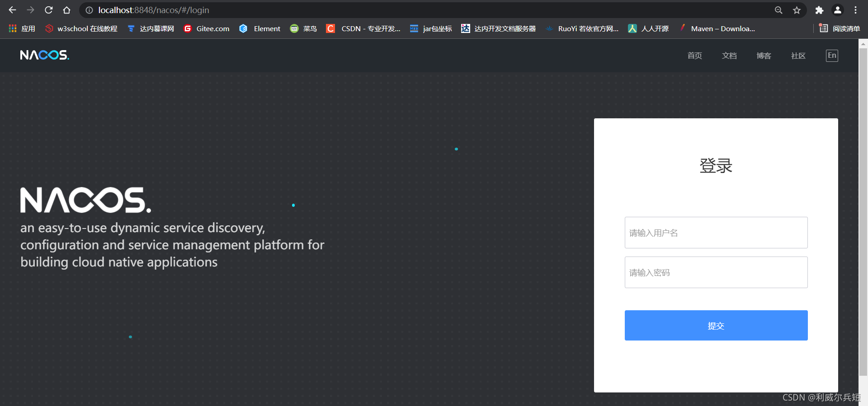Screen dimensions: 868x406
Task: Open Element bookmark
Action: pyautogui.click(x=260, y=28)
